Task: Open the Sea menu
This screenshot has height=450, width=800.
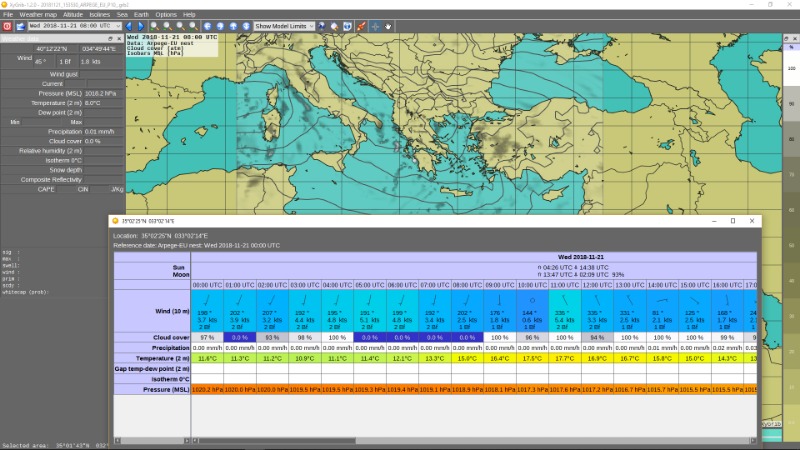Action: point(122,15)
